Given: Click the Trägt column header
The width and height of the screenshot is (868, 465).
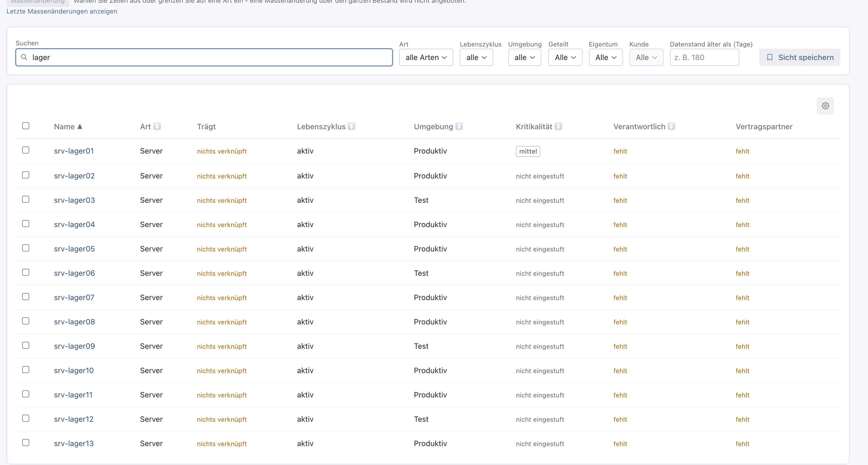Looking at the screenshot, I should tap(206, 127).
